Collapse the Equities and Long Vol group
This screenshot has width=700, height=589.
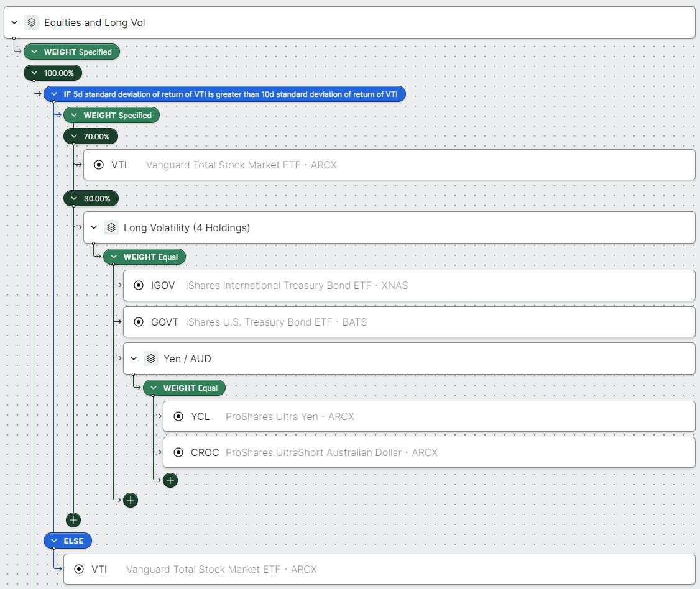[14, 22]
